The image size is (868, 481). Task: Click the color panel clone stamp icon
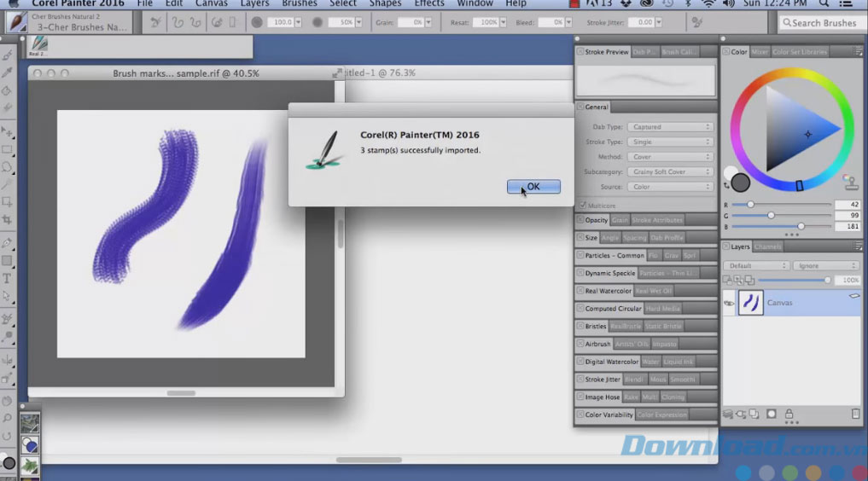click(x=850, y=182)
